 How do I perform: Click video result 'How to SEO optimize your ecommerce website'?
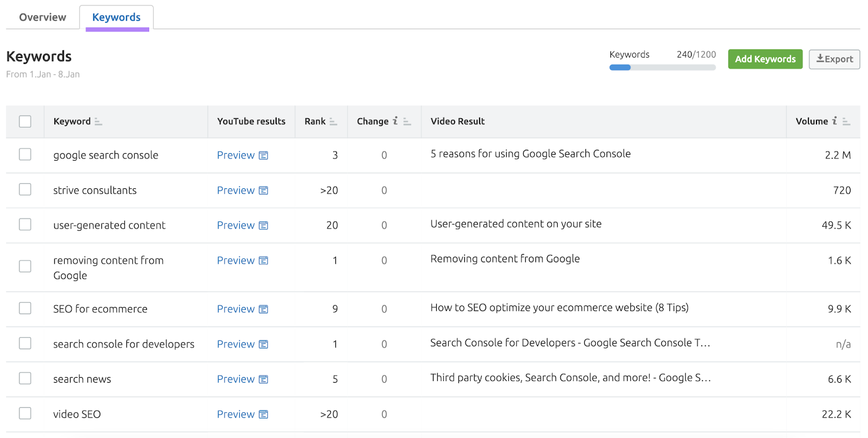pyautogui.click(x=559, y=308)
